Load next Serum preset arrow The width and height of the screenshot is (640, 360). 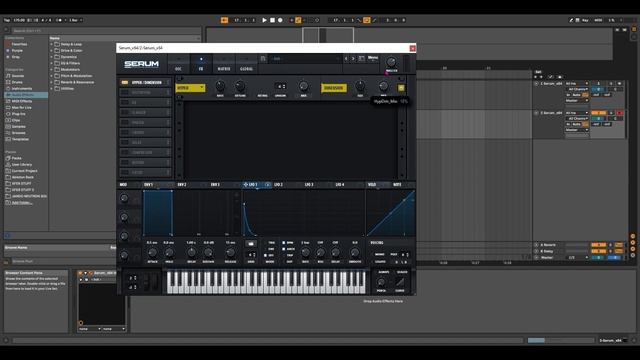353,59
